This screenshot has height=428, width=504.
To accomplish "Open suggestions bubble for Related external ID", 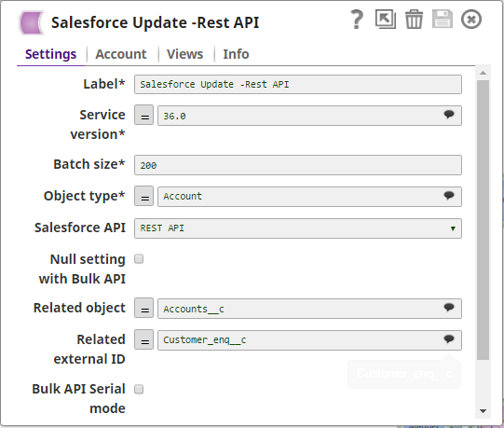I will (449, 338).
